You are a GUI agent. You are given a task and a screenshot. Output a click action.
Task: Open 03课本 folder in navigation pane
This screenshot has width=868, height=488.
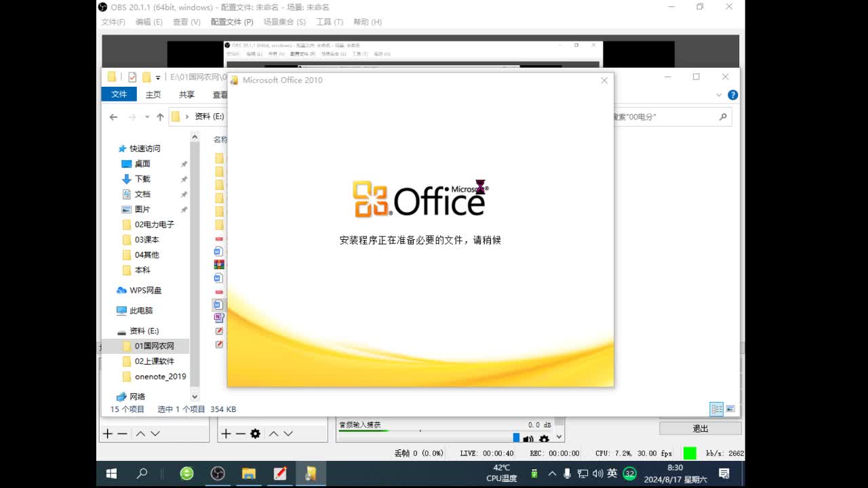pyautogui.click(x=146, y=240)
